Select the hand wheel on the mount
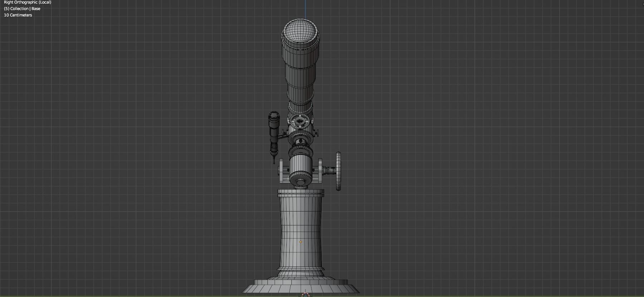Screen dimensions: 644x297 pyautogui.click(x=338, y=171)
